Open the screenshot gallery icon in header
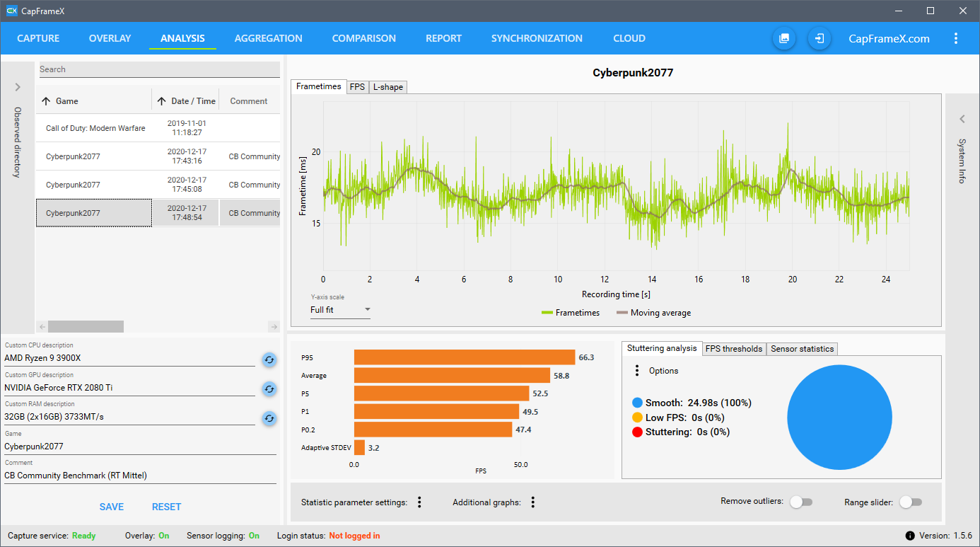 click(783, 38)
